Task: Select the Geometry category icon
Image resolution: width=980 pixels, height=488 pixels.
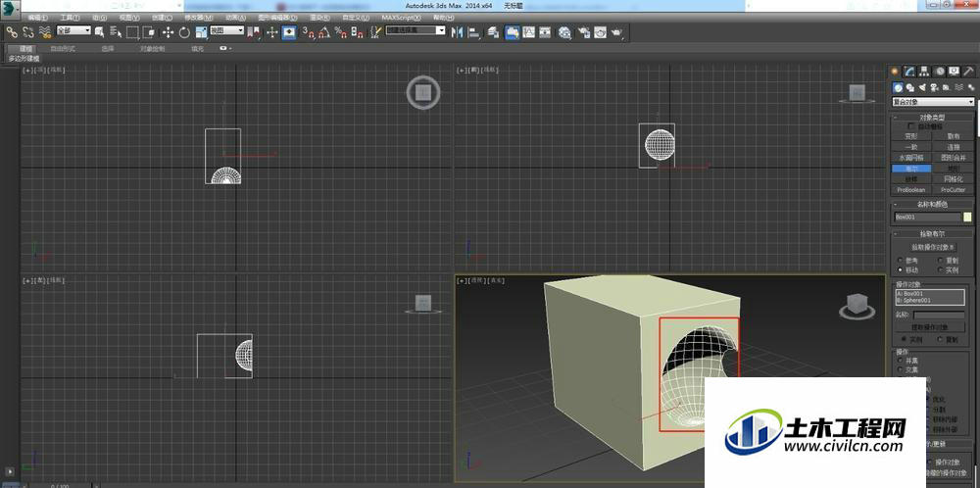Action: click(x=898, y=87)
